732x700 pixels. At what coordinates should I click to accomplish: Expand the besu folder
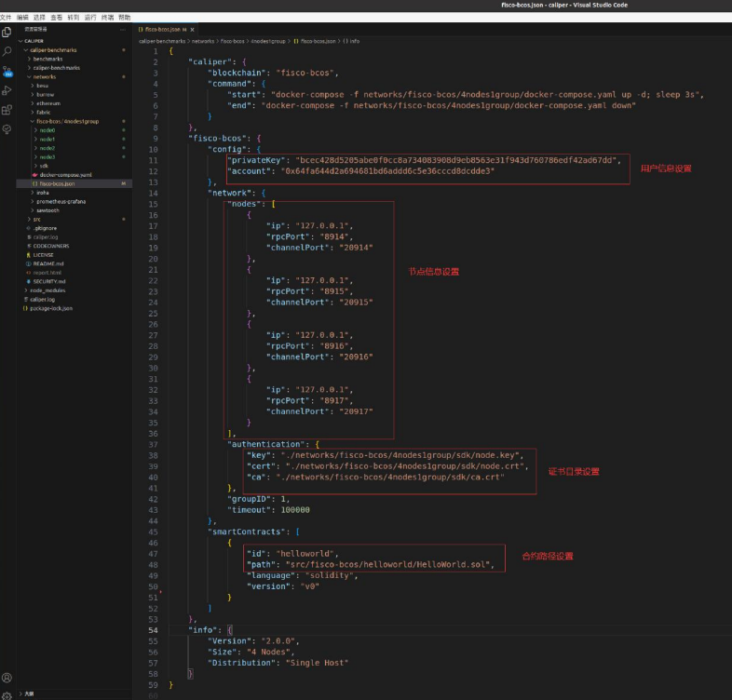[33, 86]
